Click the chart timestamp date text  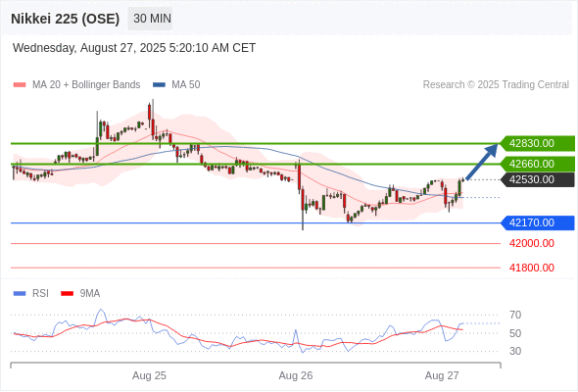(x=134, y=48)
